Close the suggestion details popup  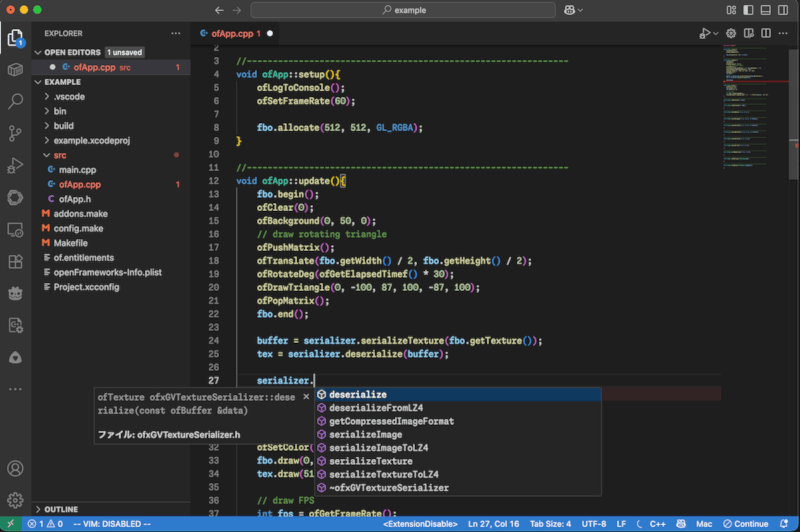pos(306,396)
